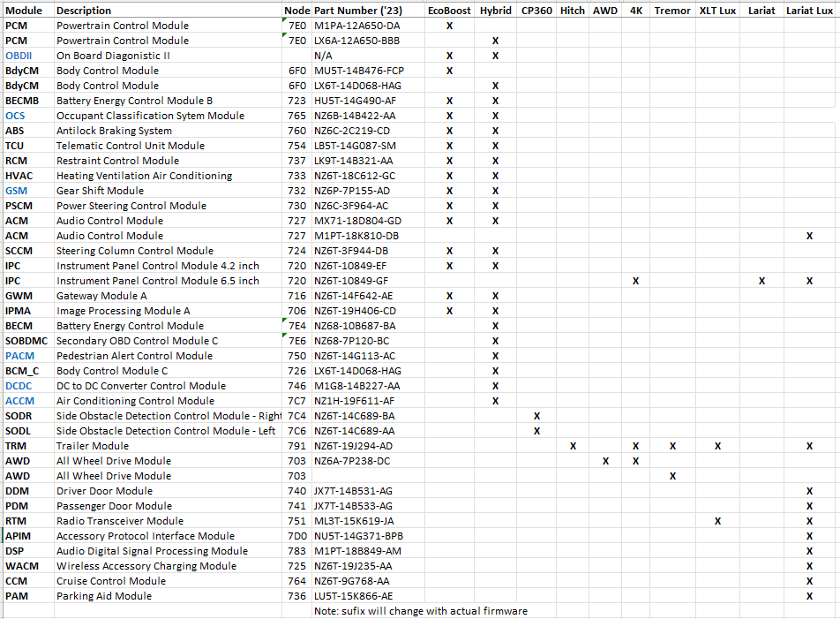The width and height of the screenshot is (840, 619).
Task: Open the PACM module link
Action: tap(19, 356)
